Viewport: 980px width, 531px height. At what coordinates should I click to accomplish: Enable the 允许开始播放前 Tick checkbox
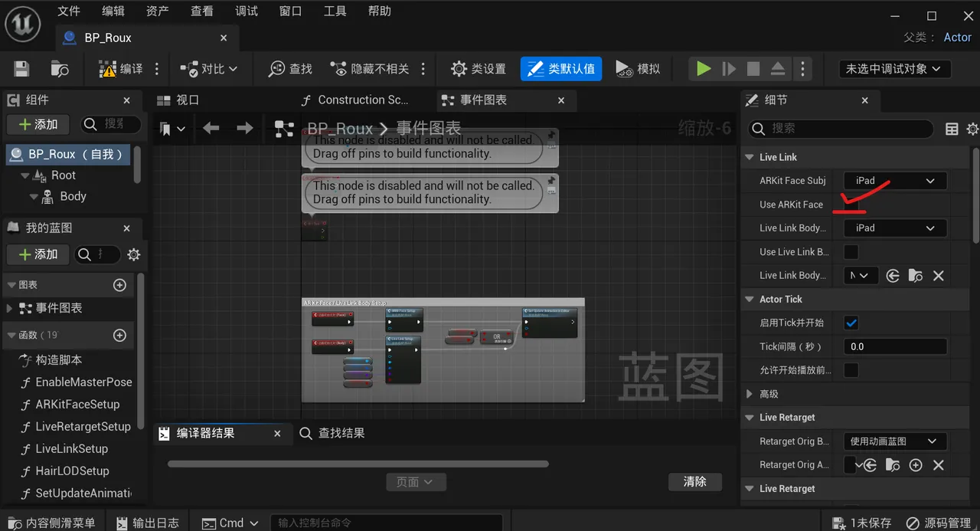[851, 370]
